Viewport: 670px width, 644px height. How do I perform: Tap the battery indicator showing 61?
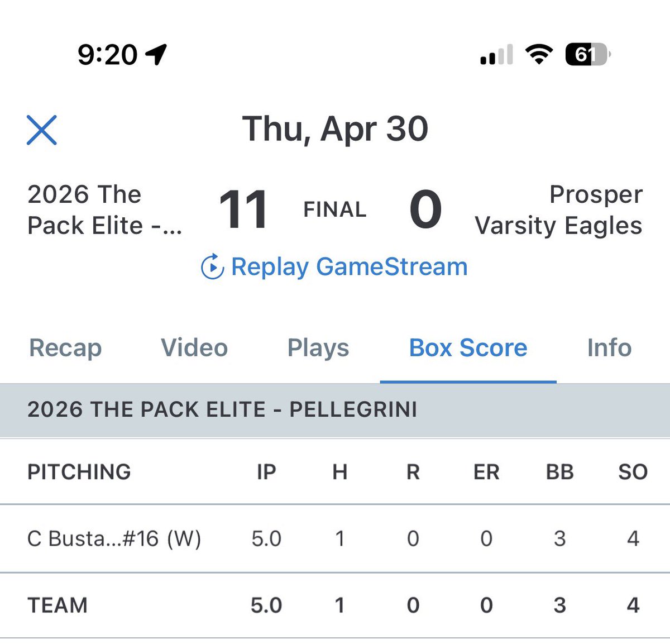pyautogui.click(x=588, y=54)
